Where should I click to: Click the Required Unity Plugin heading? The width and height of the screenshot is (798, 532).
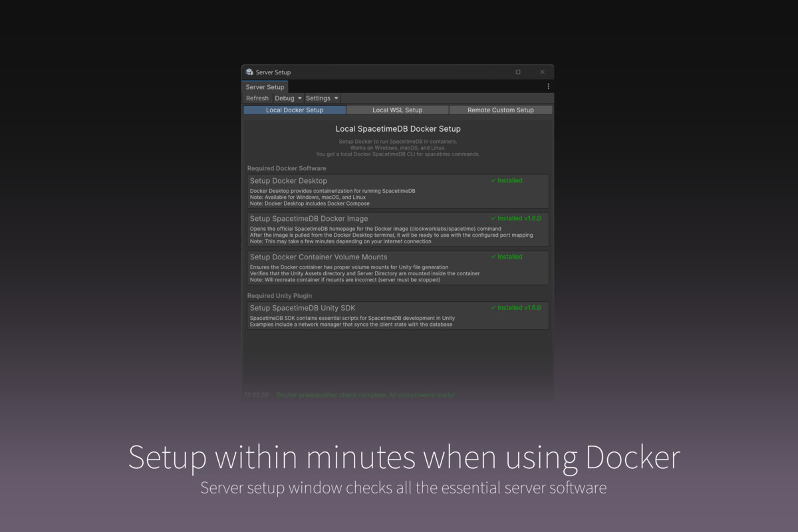point(279,296)
